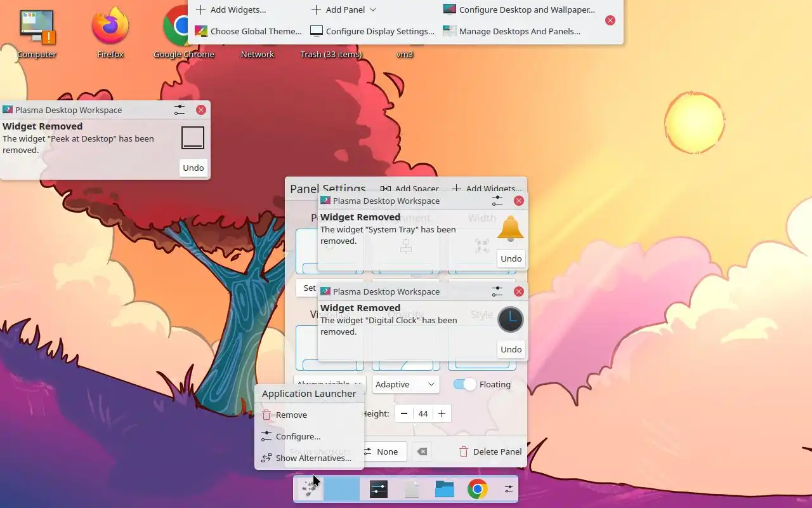The image size is (812, 508).
Task: Decrease the panel height value
Action: pos(404,413)
